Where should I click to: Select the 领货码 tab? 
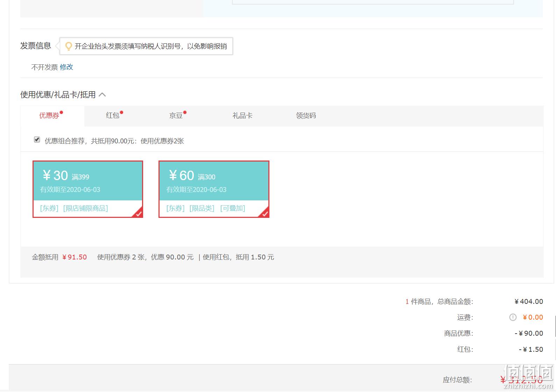pos(306,115)
